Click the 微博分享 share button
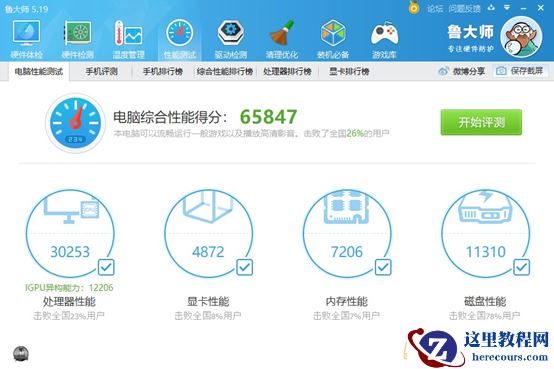 pyautogui.click(x=461, y=71)
